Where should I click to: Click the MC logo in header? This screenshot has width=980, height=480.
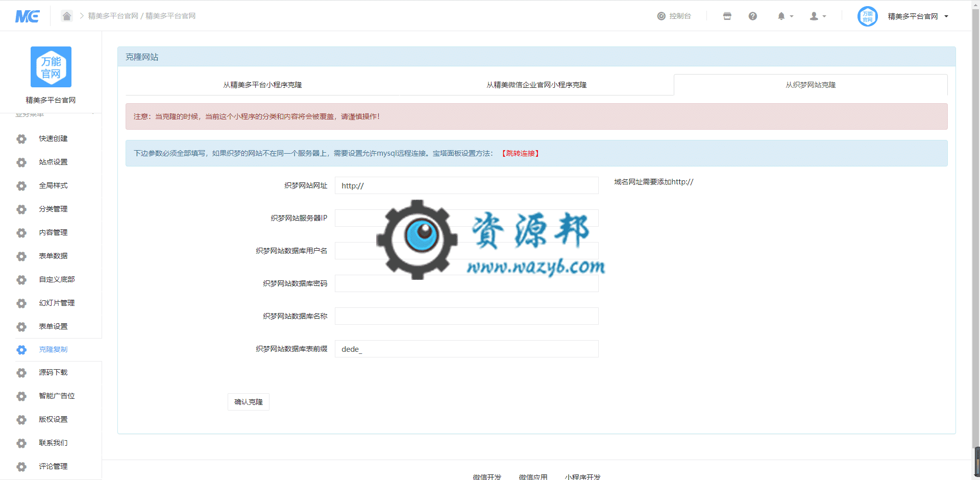(28, 16)
